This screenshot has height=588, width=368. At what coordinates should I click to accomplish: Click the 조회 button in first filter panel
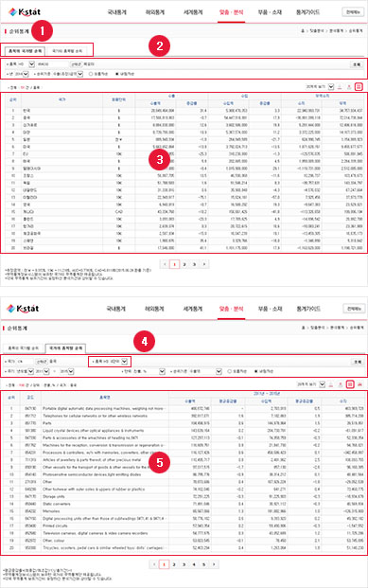[357, 64]
